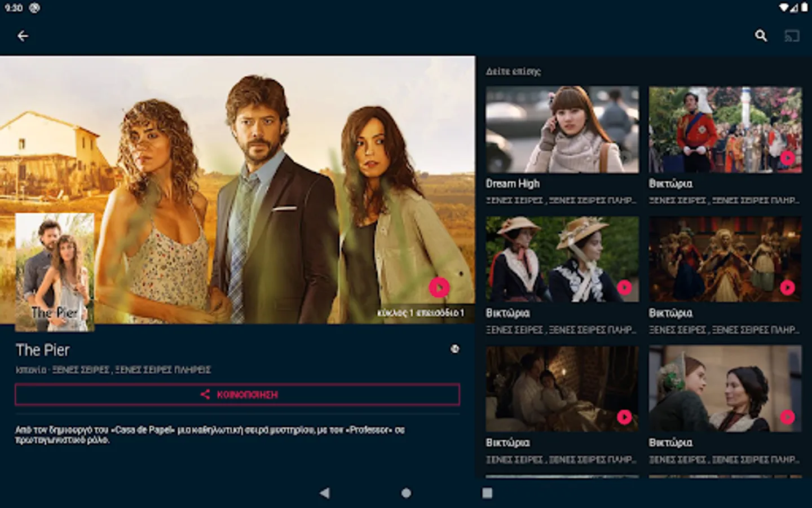Screen dimensions: 812x508
Task: Play The Pier episode from the main banner
Action: [439, 287]
